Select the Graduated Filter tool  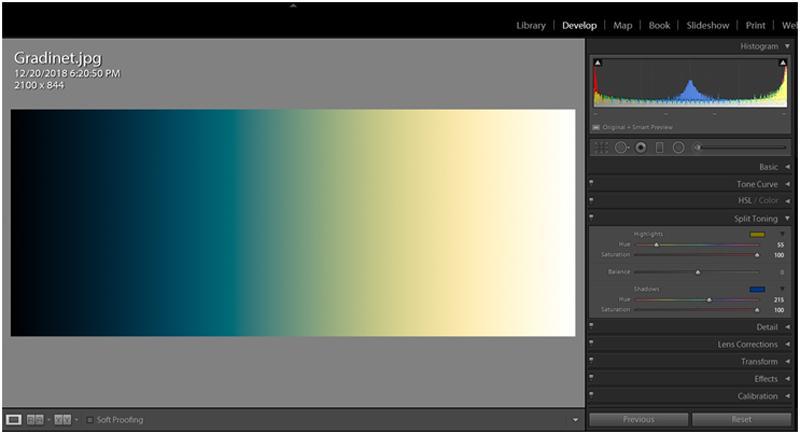[x=659, y=148]
